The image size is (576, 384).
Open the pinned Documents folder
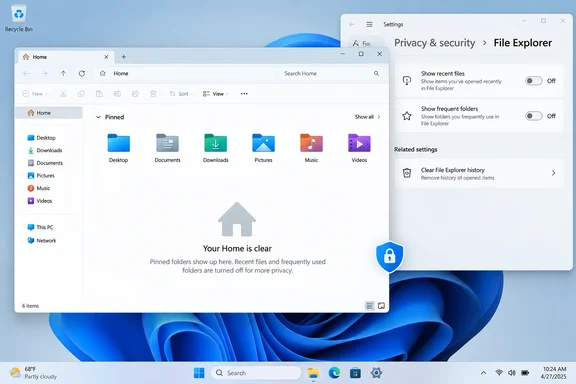(x=168, y=148)
